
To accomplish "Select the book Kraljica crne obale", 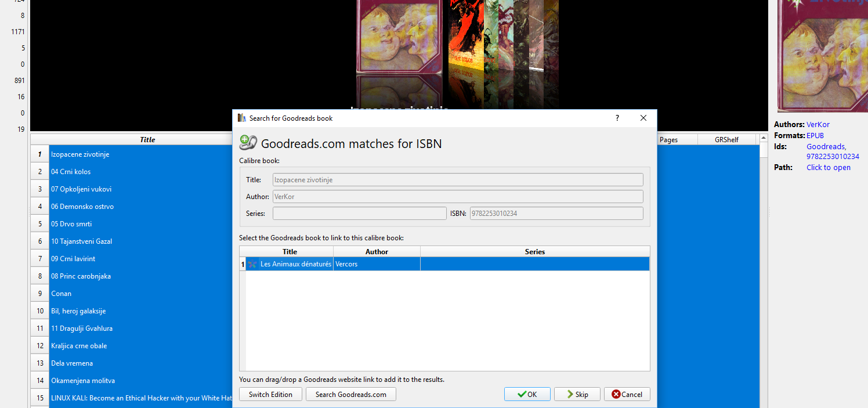I will click(x=79, y=346).
